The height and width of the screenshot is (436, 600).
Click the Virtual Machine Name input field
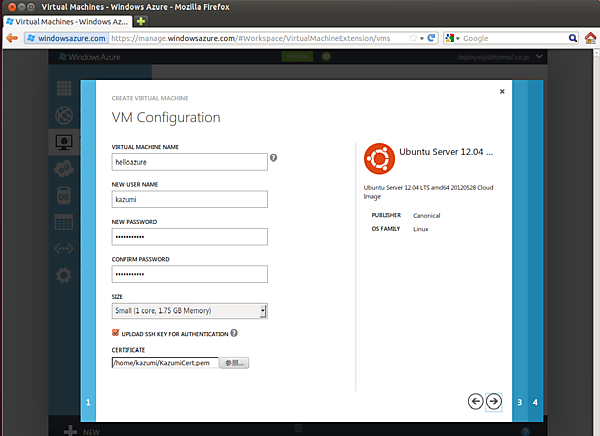189,161
